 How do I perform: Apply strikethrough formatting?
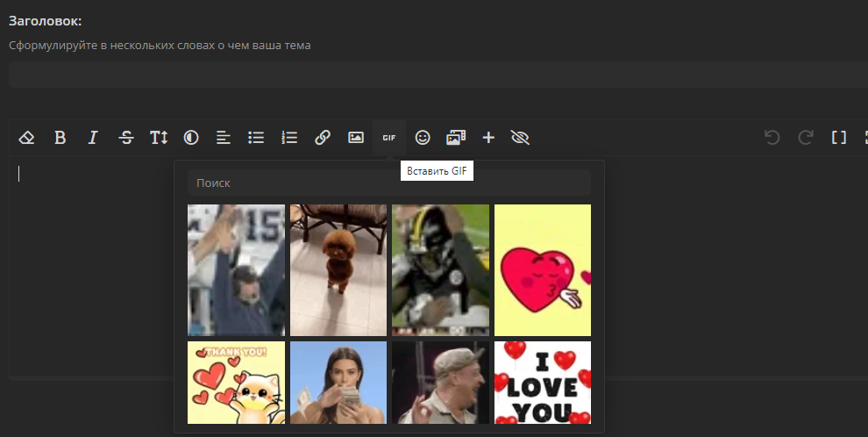click(x=126, y=138)
